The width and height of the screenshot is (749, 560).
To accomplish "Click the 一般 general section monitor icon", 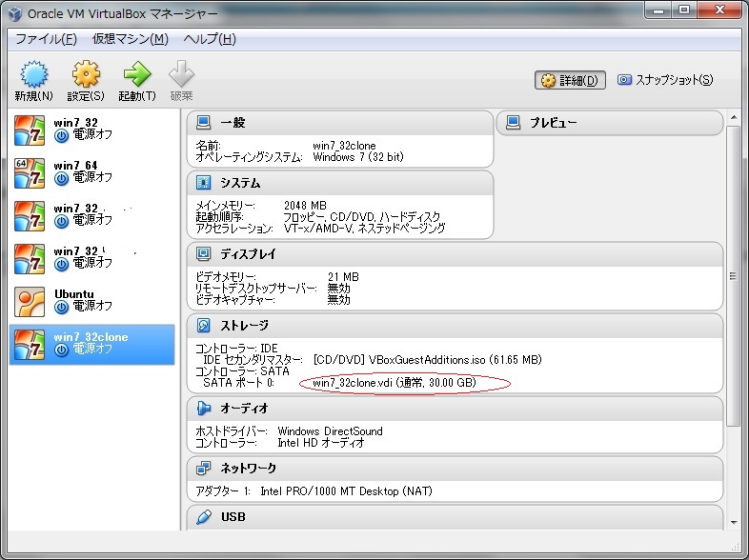I will 204,123.
